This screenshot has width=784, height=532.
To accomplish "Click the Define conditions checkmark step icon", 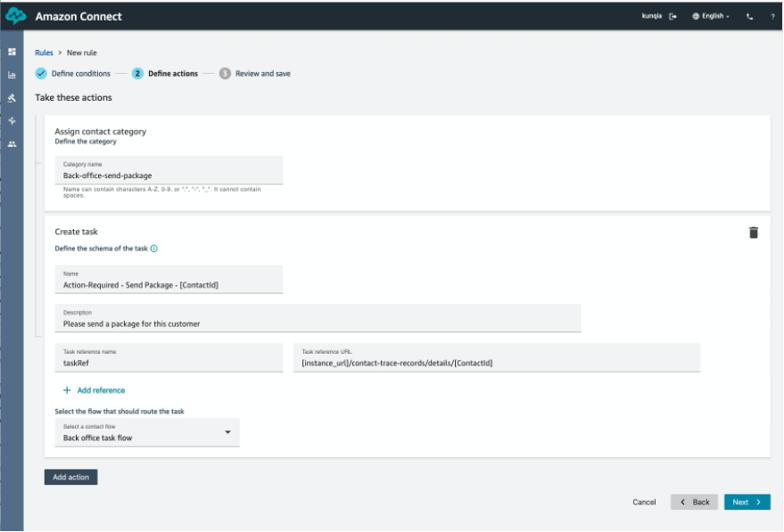I will (x=41, y=73).
